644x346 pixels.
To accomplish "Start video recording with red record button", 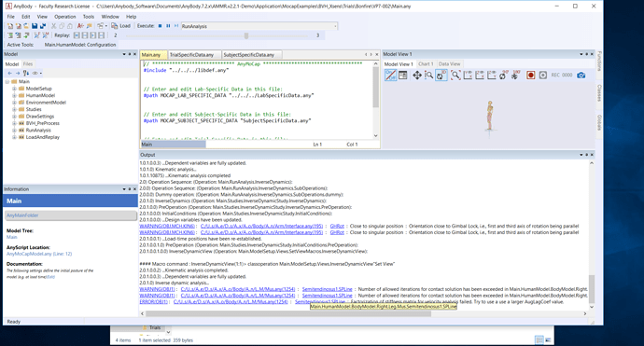I will 531,76.
